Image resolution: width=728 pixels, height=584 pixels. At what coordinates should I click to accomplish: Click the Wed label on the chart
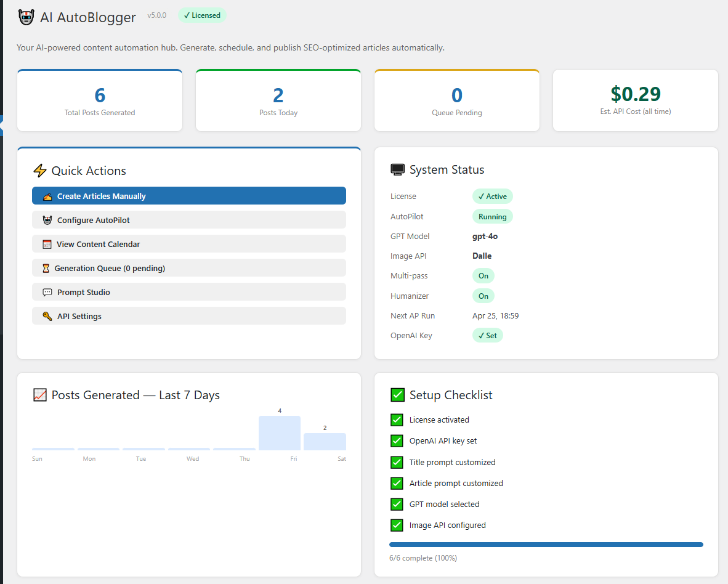click(193, 459)
